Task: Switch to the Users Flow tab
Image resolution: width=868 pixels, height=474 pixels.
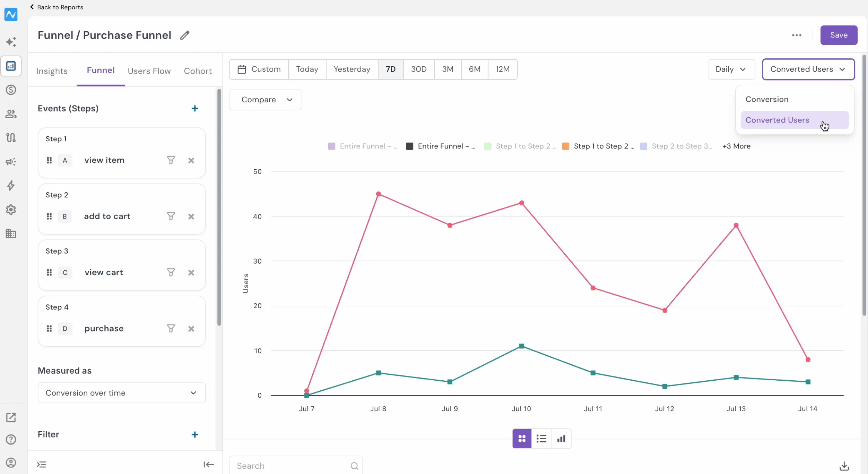Action: 149,71
